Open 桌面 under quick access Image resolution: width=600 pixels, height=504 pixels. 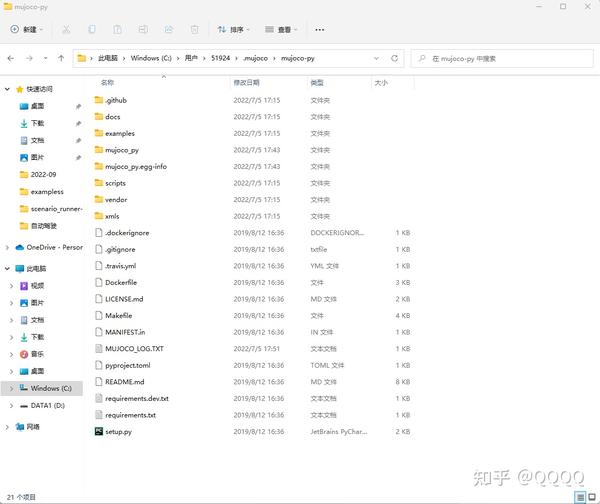37,106
